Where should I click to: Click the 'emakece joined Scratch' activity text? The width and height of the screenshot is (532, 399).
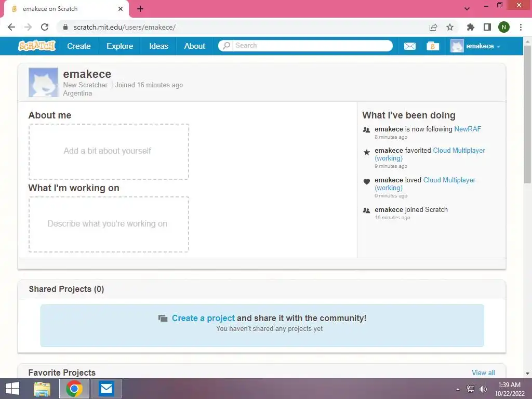pyautogui.click(x=411, y=210)
